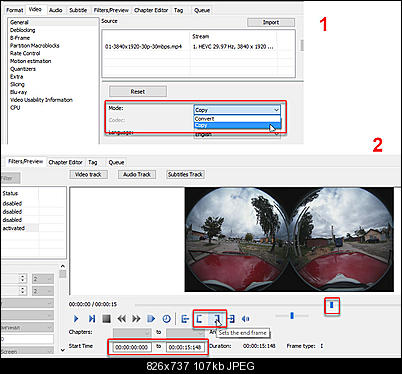Select B-Frame in the settings list
Screen dimensions: 402x374
20,38
